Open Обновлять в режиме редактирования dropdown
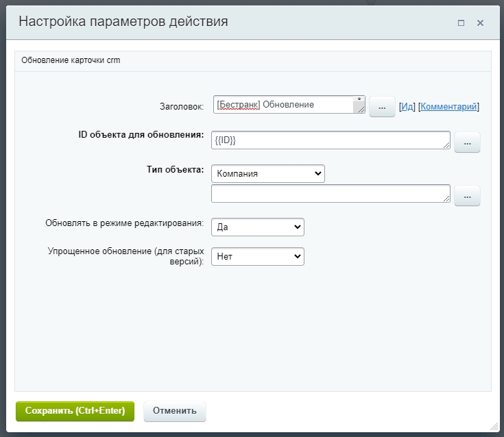The image size is (504, 437). [257, 227]
